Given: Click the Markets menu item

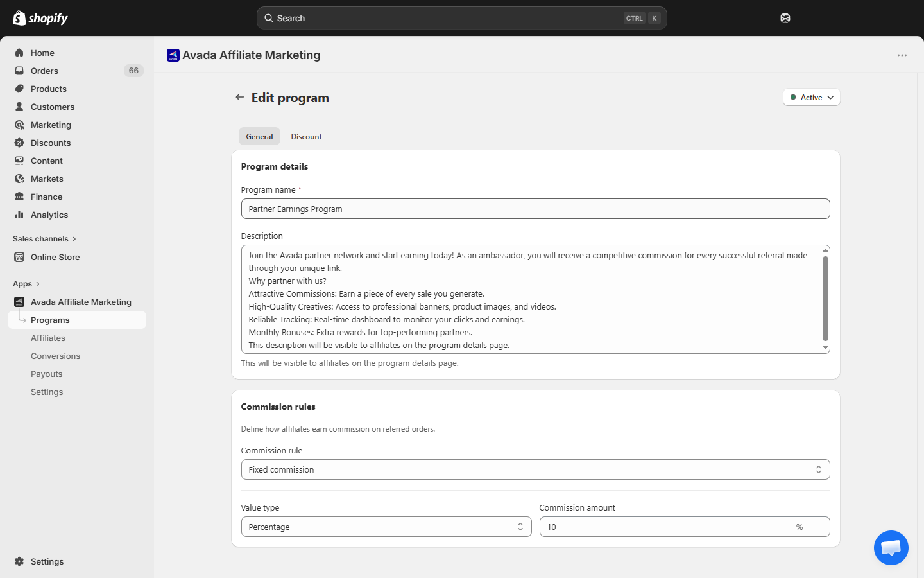Looking at the screenshot, I should tap(47, 179).
